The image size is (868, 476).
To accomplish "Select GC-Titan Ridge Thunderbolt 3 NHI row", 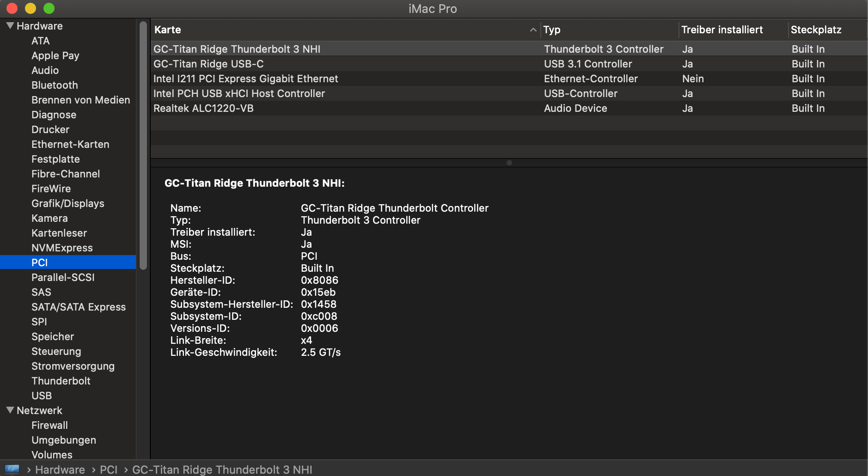I will point(508,49).
